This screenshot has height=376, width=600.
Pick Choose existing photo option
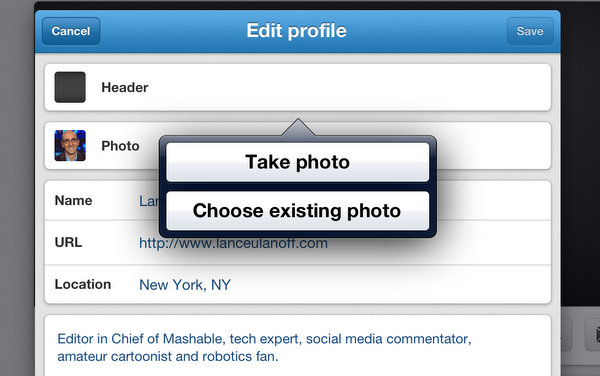tap(298, 211)
